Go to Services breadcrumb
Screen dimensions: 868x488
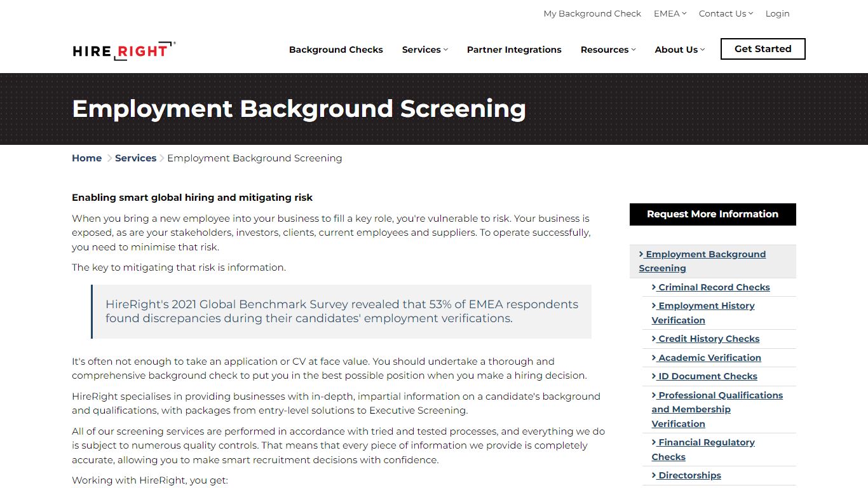tap(135, 158)
